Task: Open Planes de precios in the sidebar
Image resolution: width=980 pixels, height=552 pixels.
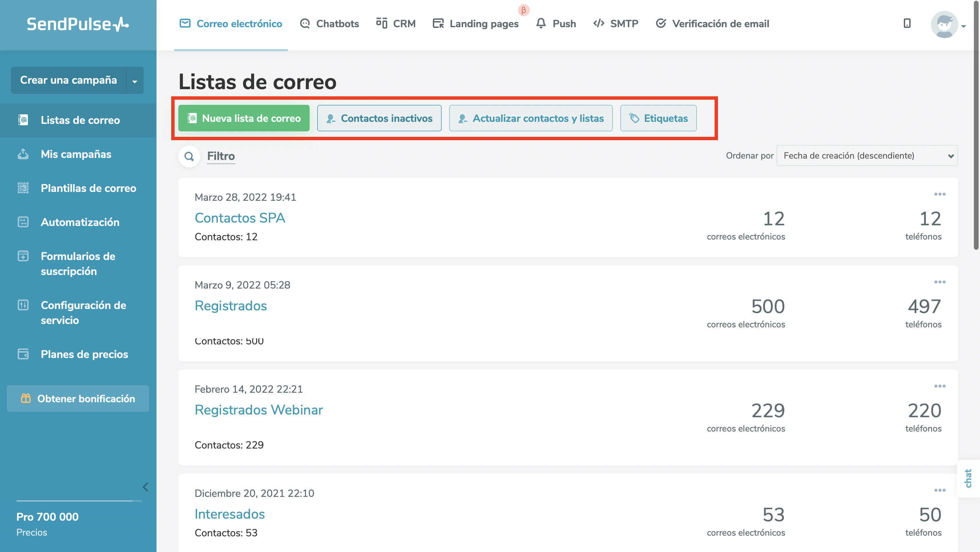Action: (x=78, y=354)
